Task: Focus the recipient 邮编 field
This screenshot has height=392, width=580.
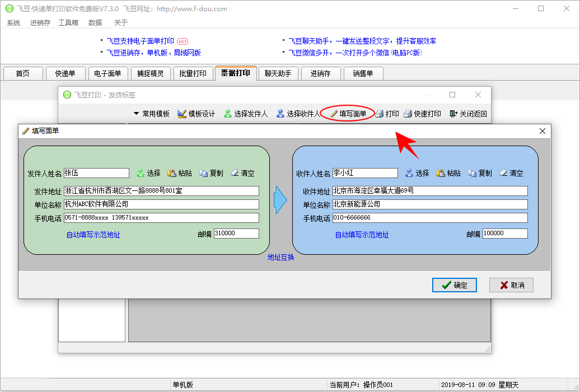Action: (505, 234)
